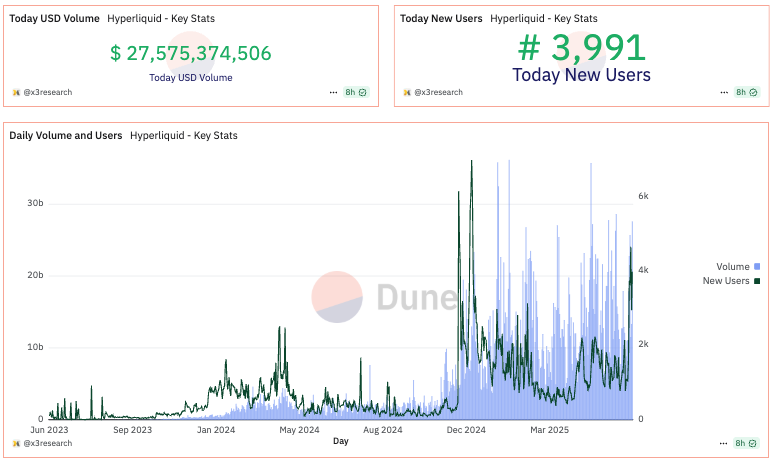Open @x3research profile on Today New Users card
775x464 pixels.
click(439, 92)
